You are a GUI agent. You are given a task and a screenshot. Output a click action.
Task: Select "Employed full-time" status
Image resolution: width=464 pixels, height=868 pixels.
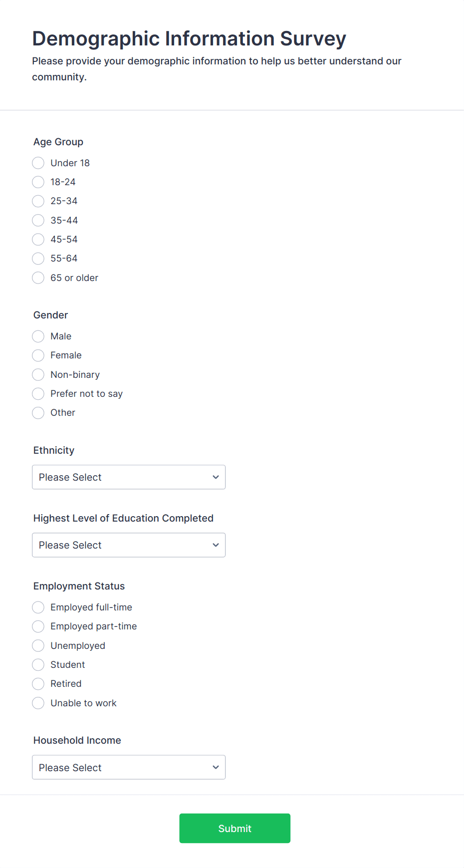38,607
